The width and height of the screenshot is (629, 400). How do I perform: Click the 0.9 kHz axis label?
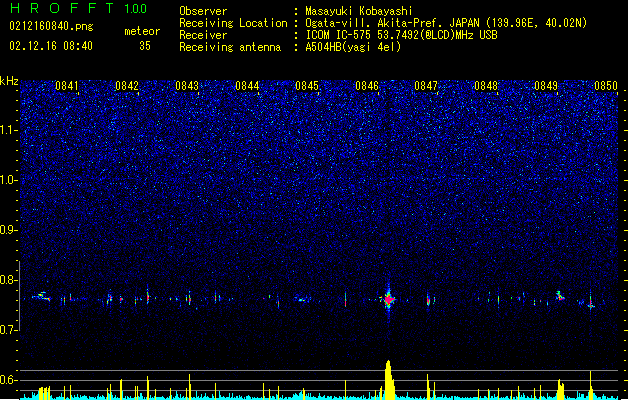point(9,230)
